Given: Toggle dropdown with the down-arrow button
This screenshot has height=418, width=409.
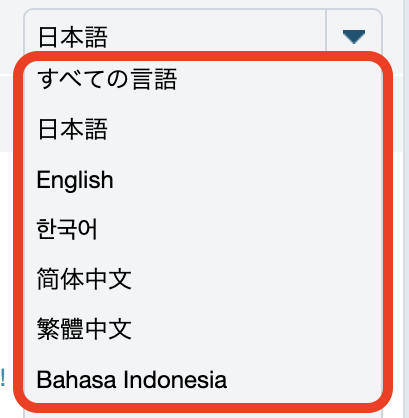Looking at the screenshot, I should pos(354,37).
